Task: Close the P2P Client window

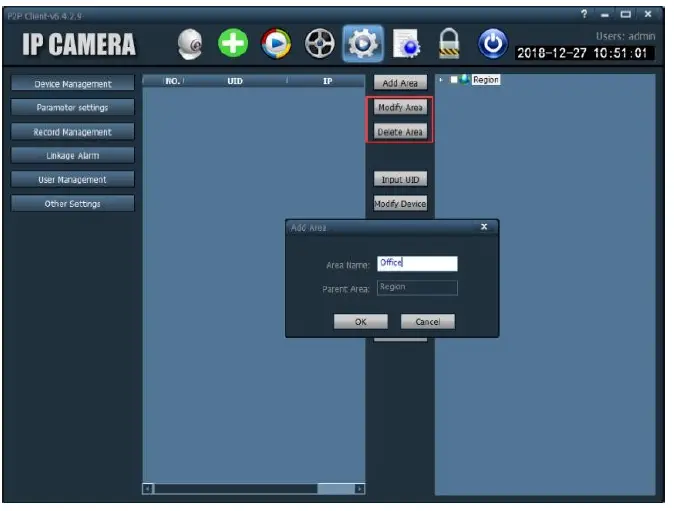Action: 648,14
